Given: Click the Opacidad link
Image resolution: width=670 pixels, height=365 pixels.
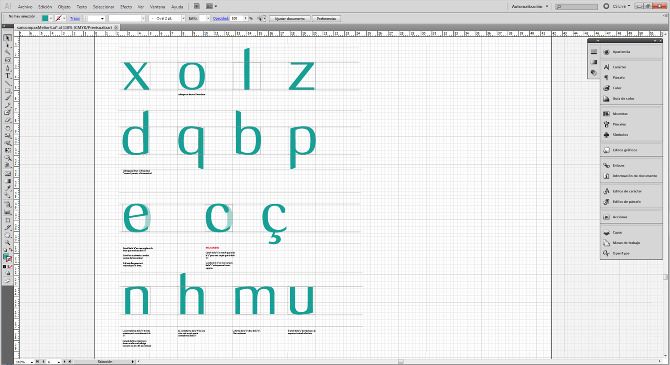Looking at the screenshot, I should pos(220,19).
